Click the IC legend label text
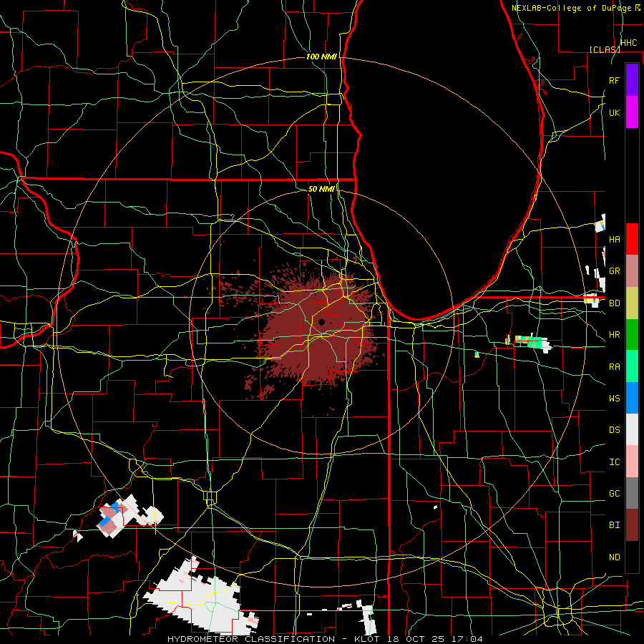The width and height of the screenshot is (644, 644). point(615,462)
